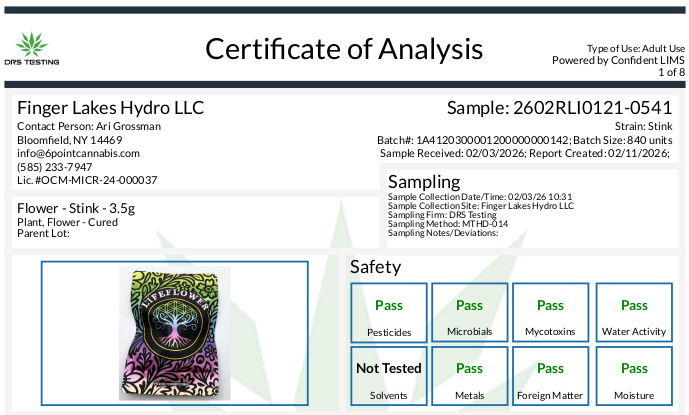Image resolution: width=689 pixels, height=415 pixels.
Task: Select the Pesticides Pass tile
Action: (x=389, y=314)
